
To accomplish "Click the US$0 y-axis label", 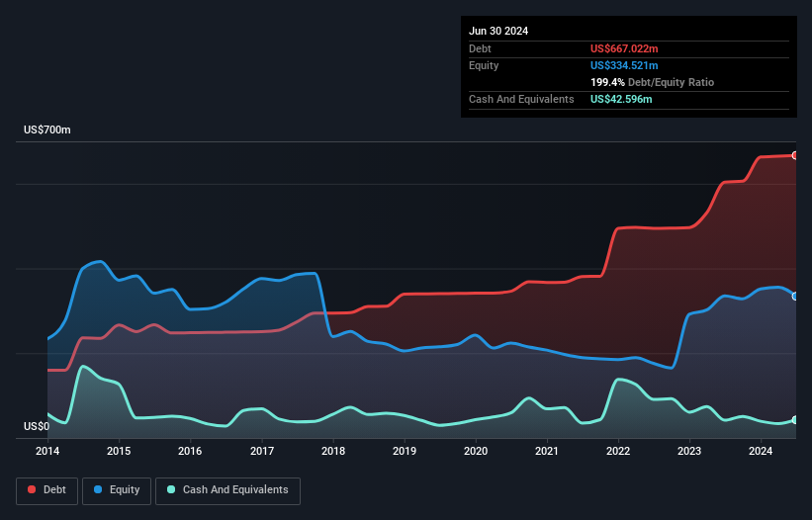I will (x=37, y=426).
